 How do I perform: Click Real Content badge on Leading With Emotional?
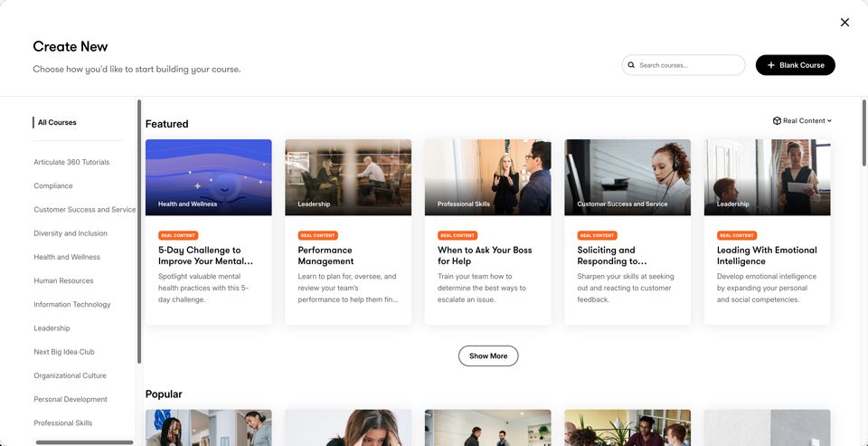[x=737, y=235]
